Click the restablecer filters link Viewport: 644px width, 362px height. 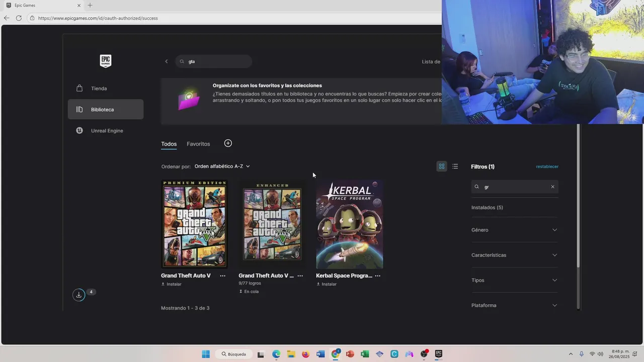pos(547,166)
